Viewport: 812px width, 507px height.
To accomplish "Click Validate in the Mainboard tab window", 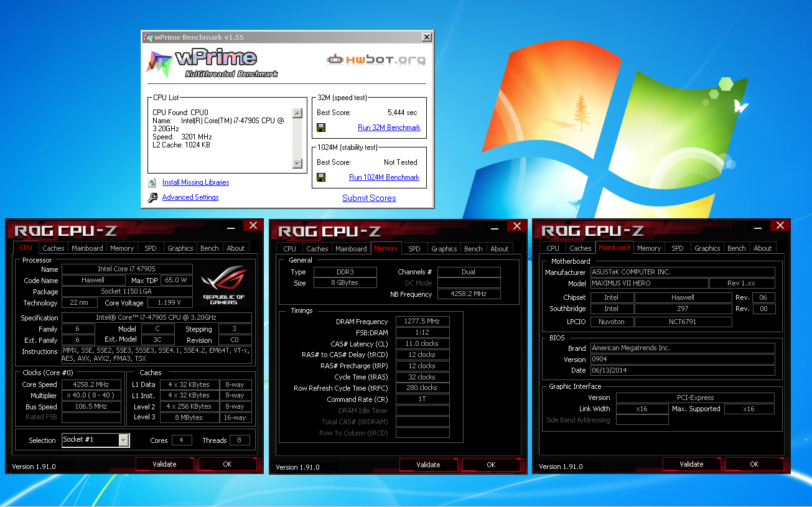I will point(691,464).
